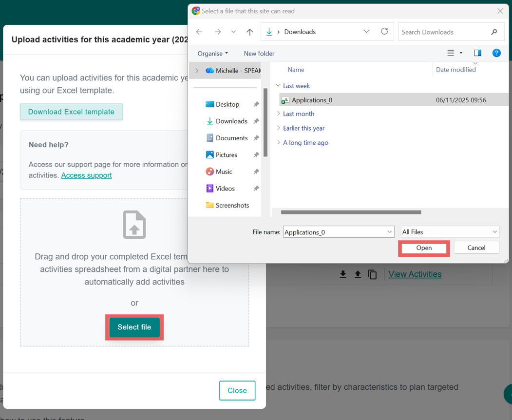Click Download Excel template button
The image size is (512, 420).
click(x=71, y=112)
